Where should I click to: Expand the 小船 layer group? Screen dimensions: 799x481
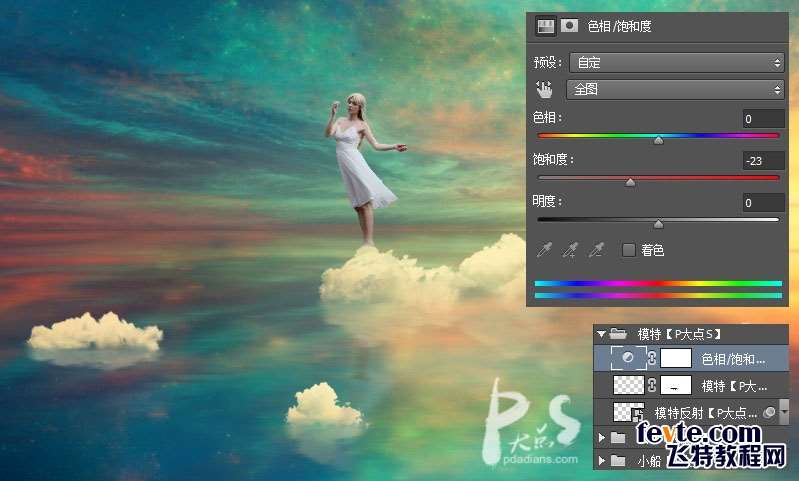tap(602, 461)
